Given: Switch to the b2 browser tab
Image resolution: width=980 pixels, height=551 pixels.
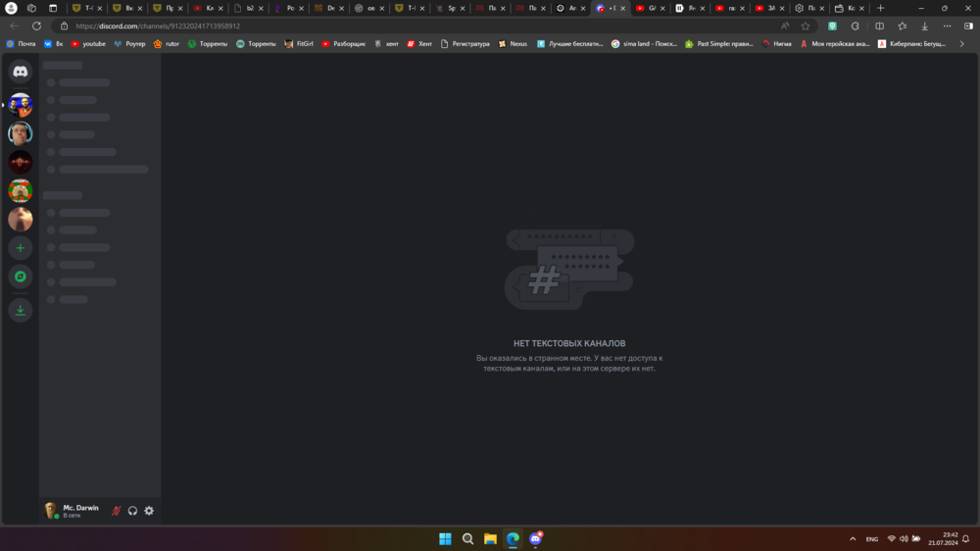Looking at the screenshot, I should [x=249, y=8].
